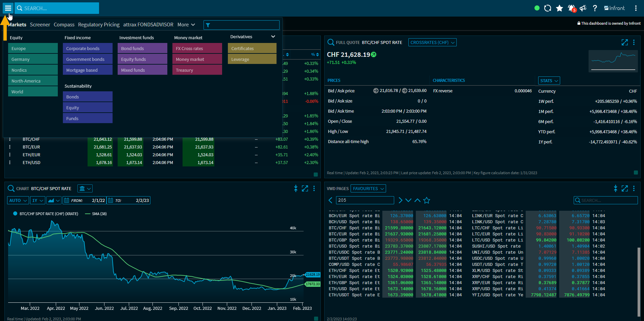Maximize the Full Quote widget
Viewport: 644px width, 321px height.
624,42
